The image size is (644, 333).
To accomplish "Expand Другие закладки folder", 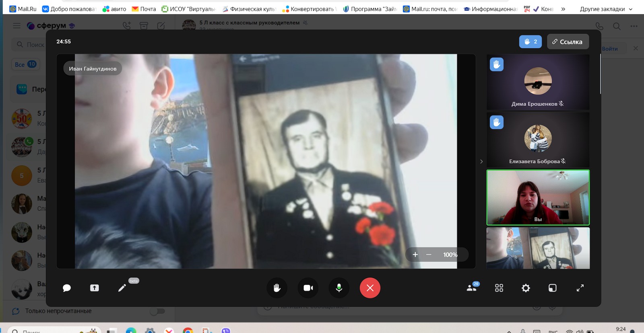I will tap(606, 9).
